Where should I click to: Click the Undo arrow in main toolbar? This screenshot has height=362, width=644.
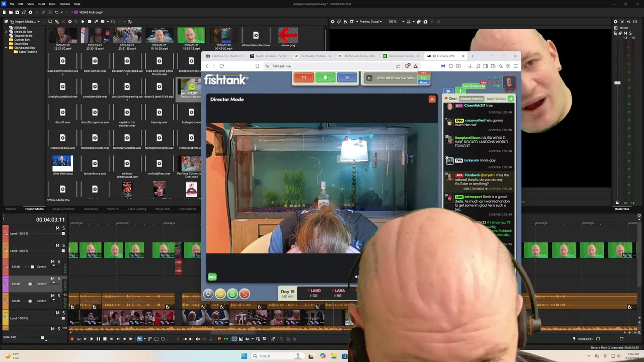(x=56, y=12)
